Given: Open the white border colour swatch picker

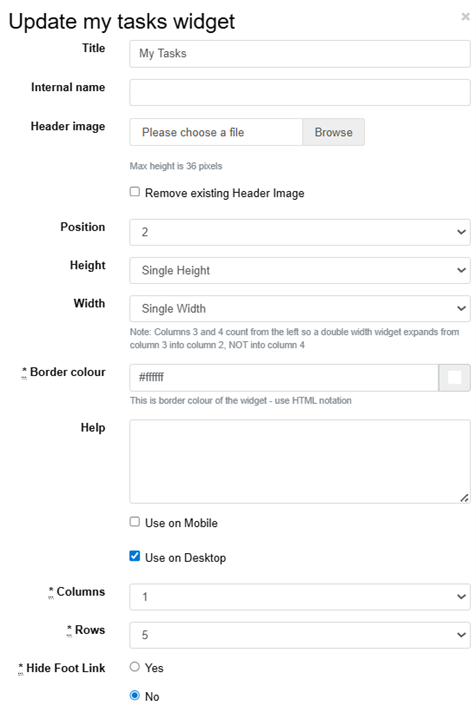Looking at the screenshot, I should [x=454, y=378].
